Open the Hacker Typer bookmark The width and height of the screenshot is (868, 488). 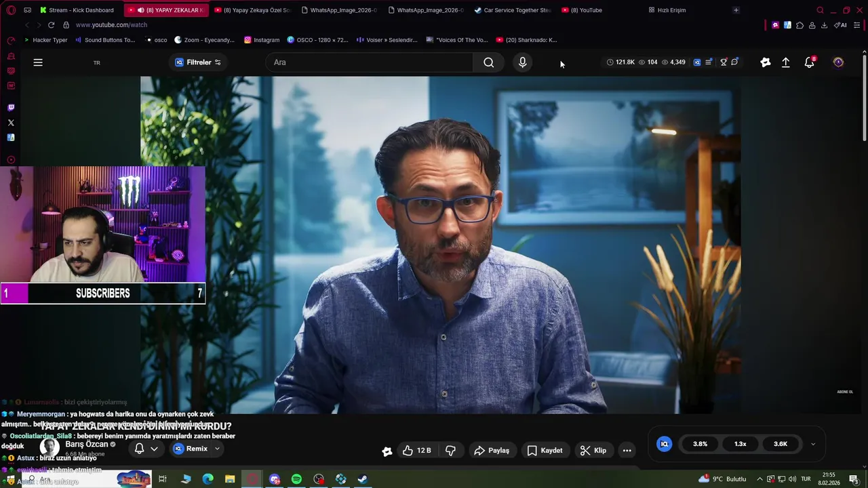pyautogui.click(x=46, y=40)
